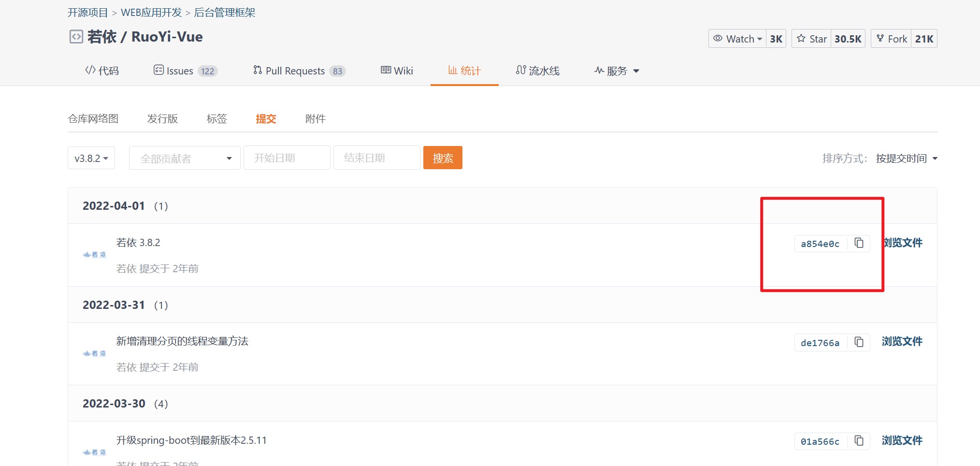Image resolution: width=980 pixels, height=466 pixels.
Task: Open the 代码 tab
Action: click(x=101, y=71)
